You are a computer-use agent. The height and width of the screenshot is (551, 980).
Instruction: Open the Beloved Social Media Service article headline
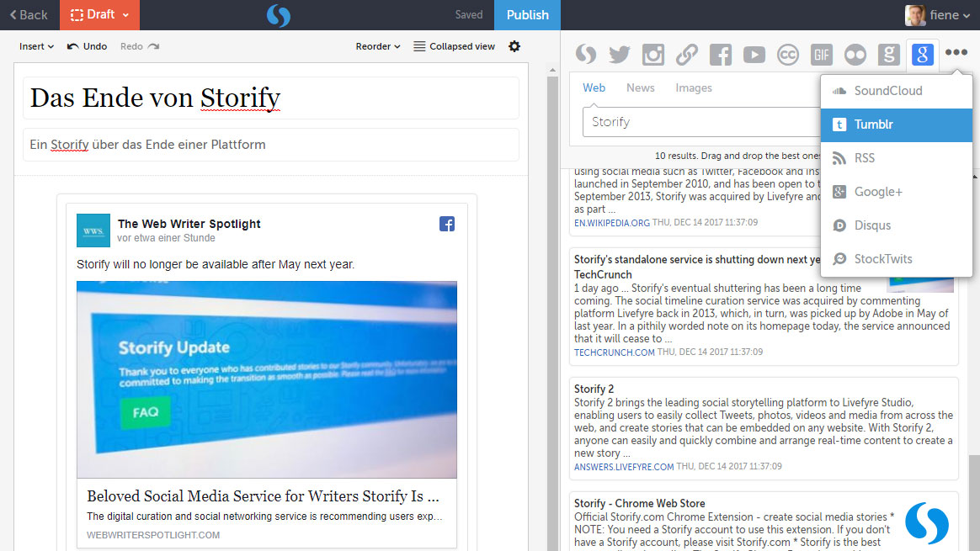264,496
